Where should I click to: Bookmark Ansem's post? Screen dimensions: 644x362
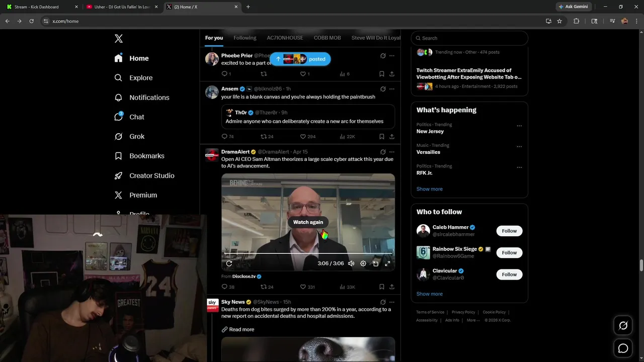[x=382, y=136]
